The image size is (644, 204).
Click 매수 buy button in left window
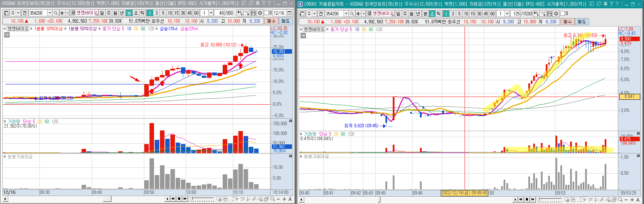coord(271,21)
